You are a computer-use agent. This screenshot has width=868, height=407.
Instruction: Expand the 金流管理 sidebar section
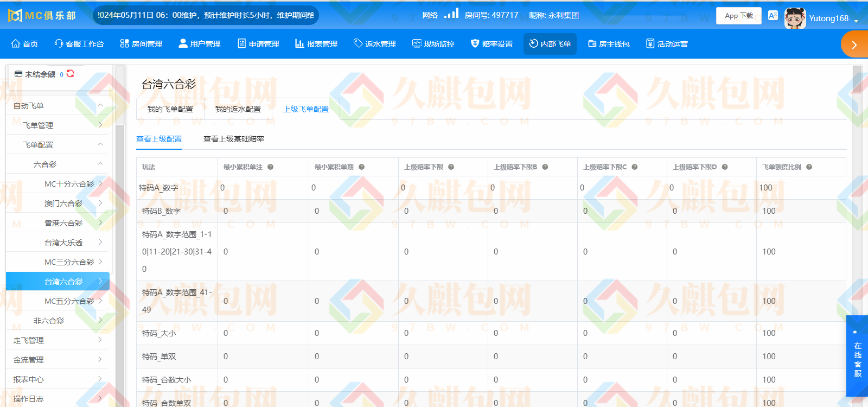58,360
